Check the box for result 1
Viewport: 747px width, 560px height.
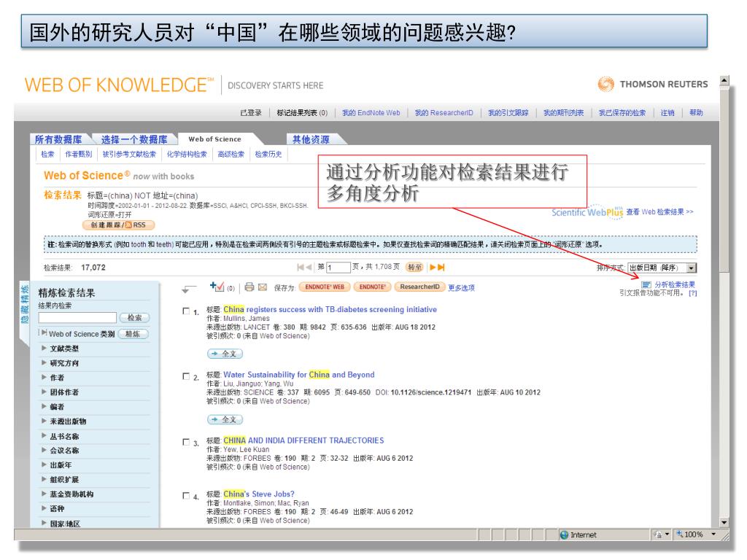click(x=186, y=311)
